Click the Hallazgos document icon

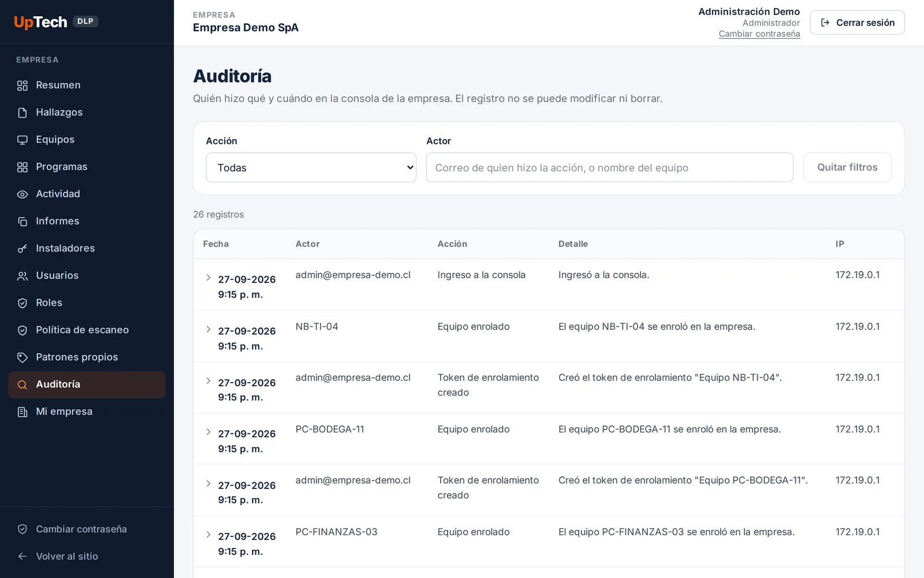click(x=23, y=113)
